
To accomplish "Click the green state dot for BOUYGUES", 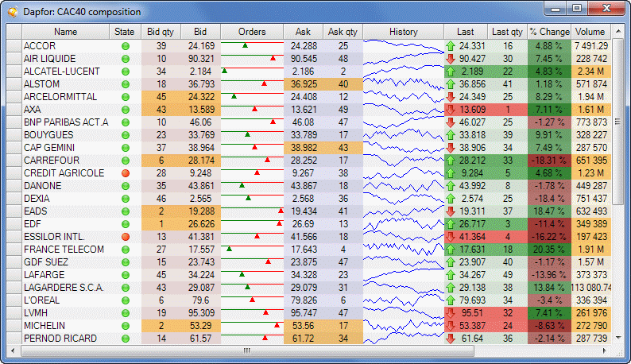I will (126, 135).
